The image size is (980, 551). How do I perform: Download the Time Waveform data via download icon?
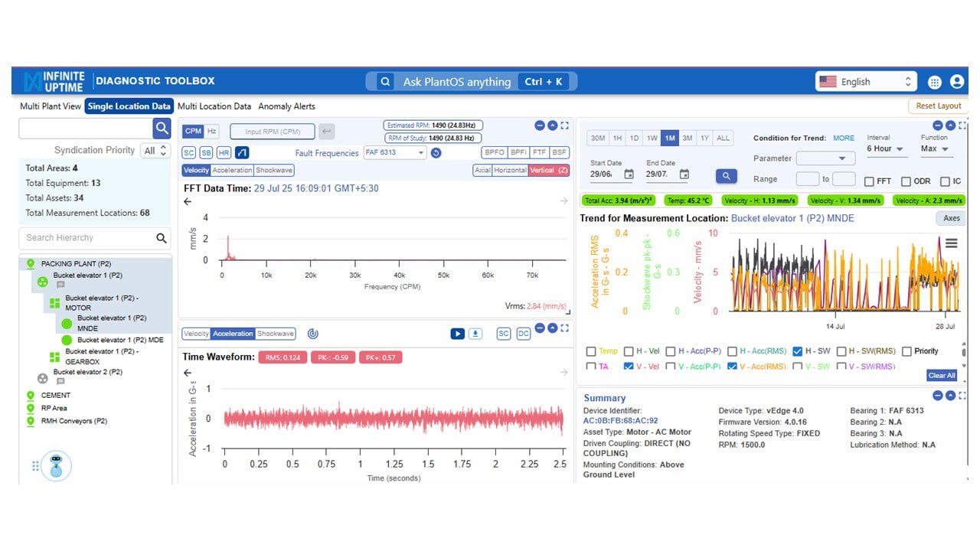[x=475, y=333]
